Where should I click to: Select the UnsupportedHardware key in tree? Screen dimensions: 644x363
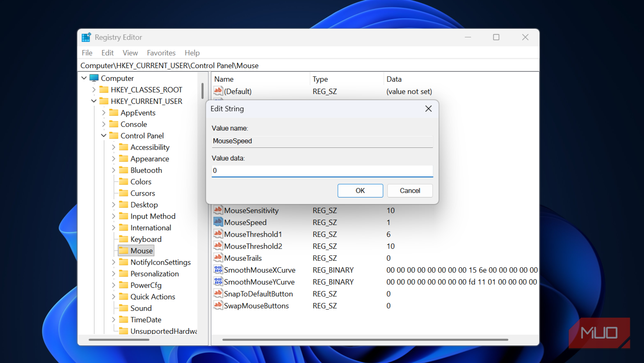click(163, 331)
